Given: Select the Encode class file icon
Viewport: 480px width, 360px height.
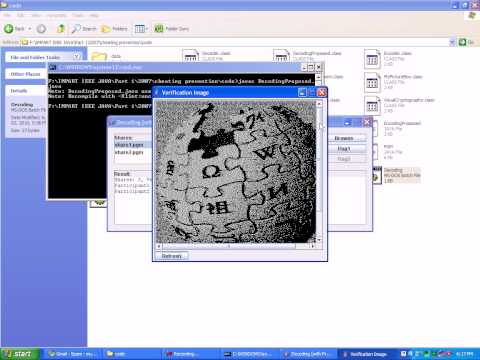Looking at the screenshot, I should [372, 59].
